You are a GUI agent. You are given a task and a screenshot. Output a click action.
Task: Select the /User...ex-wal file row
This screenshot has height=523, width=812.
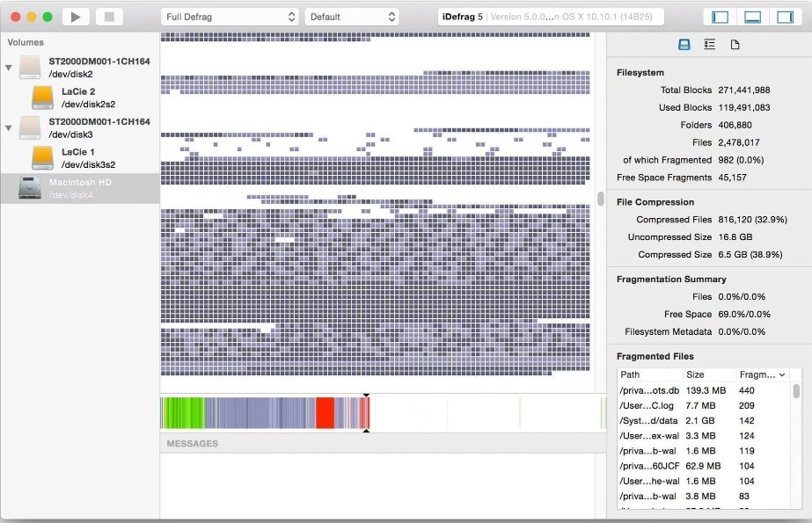pyautogui.click(x=705, y=436)
